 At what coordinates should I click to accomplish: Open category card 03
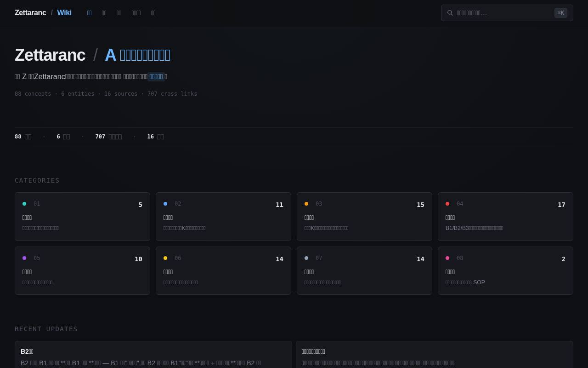364,217
